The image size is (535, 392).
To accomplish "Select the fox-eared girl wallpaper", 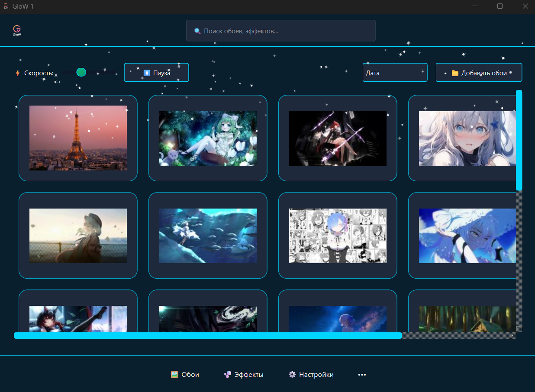I will point(78,311).
